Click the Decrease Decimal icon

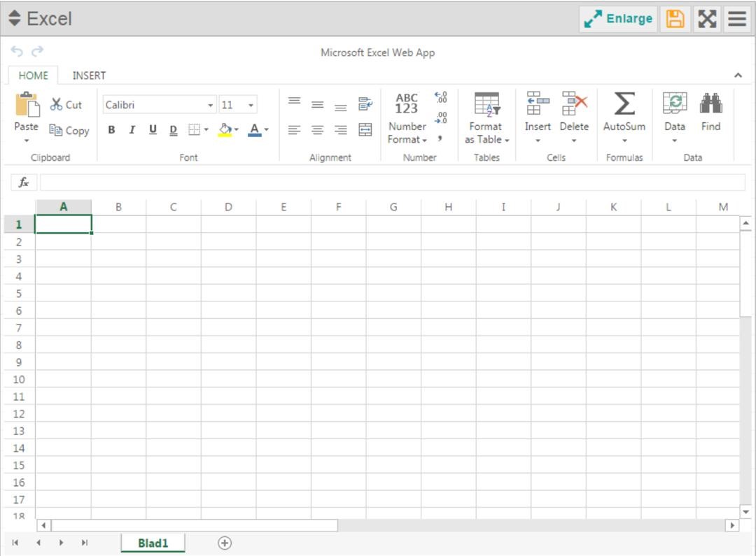pos(441,118)
